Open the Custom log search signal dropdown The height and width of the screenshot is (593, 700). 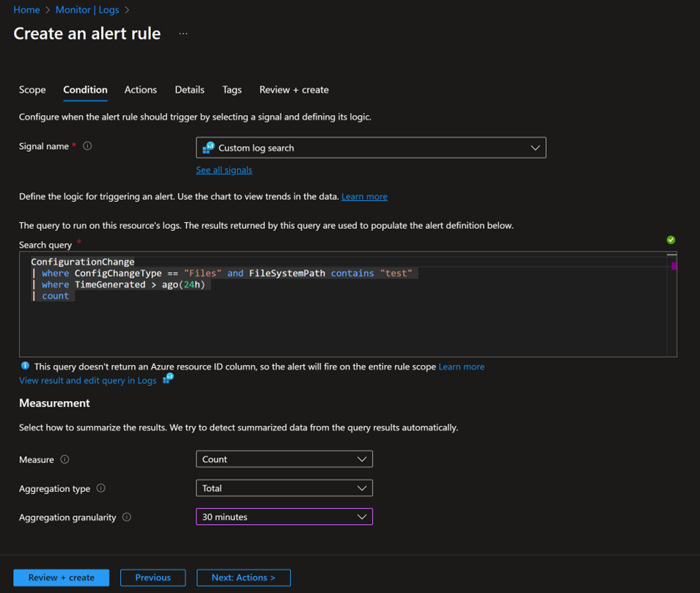tap(371, 148)
